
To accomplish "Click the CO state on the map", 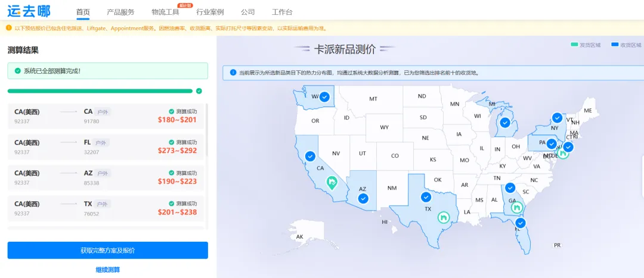I will pyautogui.click(x=395, y=156).
